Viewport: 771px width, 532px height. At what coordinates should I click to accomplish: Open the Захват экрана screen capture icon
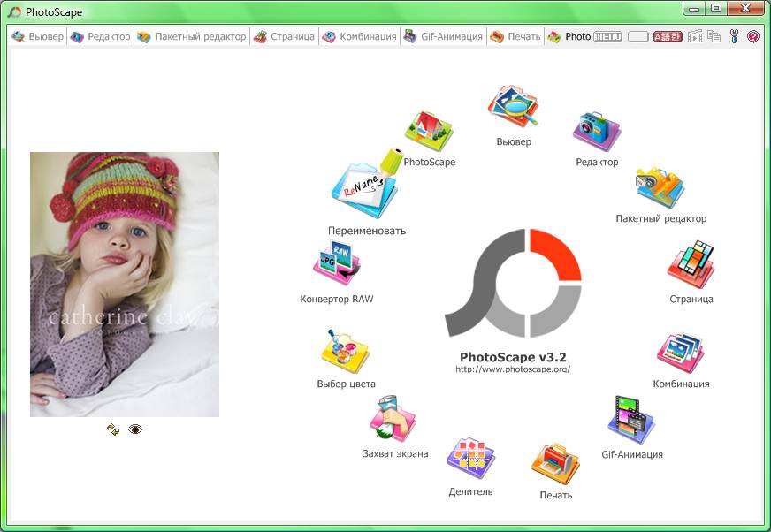pos(393,419)
